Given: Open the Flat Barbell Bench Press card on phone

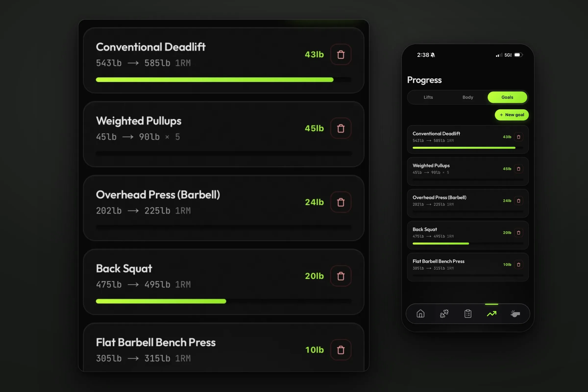Looking at the screenshot, I should 468,267.
